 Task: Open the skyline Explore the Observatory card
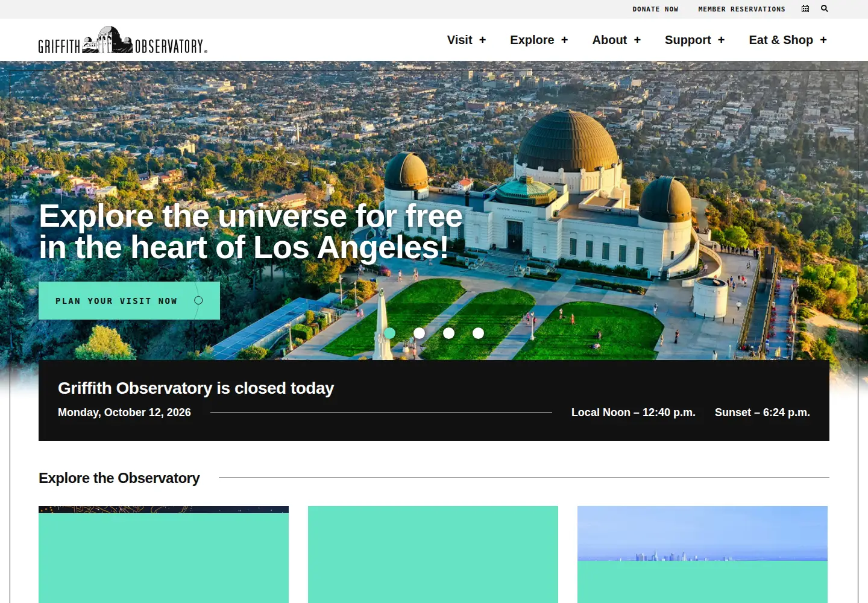pyautogui.click(x=702, y=554)
